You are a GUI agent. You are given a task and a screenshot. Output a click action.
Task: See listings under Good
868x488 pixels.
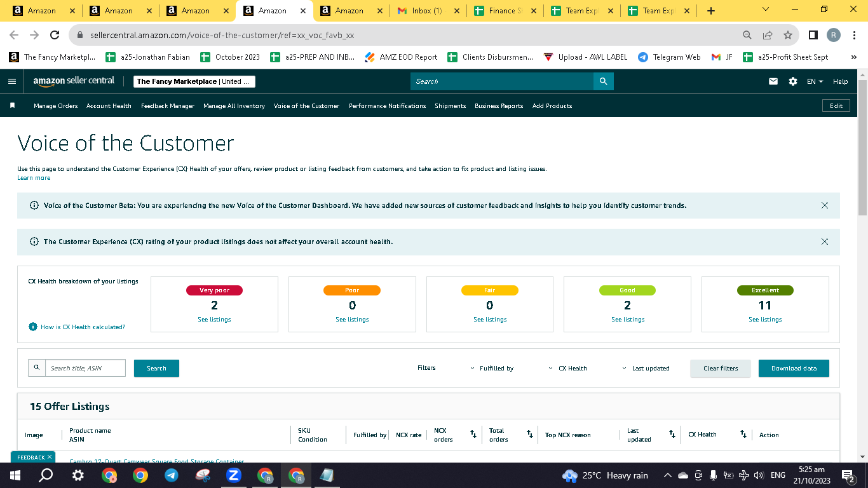tap(628, 320)
